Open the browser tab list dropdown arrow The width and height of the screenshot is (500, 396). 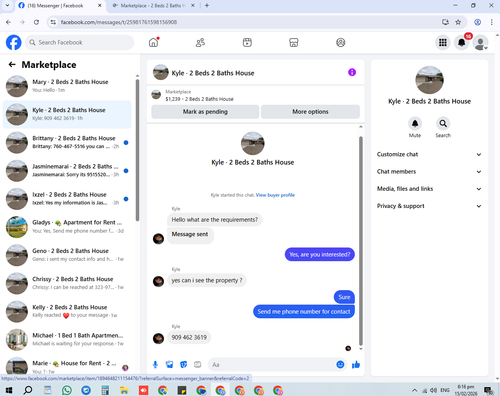coord(7,5)
